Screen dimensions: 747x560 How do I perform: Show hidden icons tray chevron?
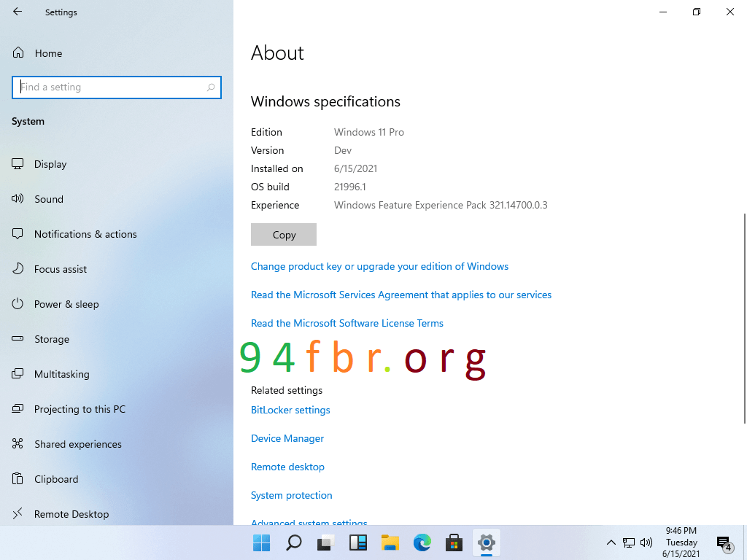[611, 542]
